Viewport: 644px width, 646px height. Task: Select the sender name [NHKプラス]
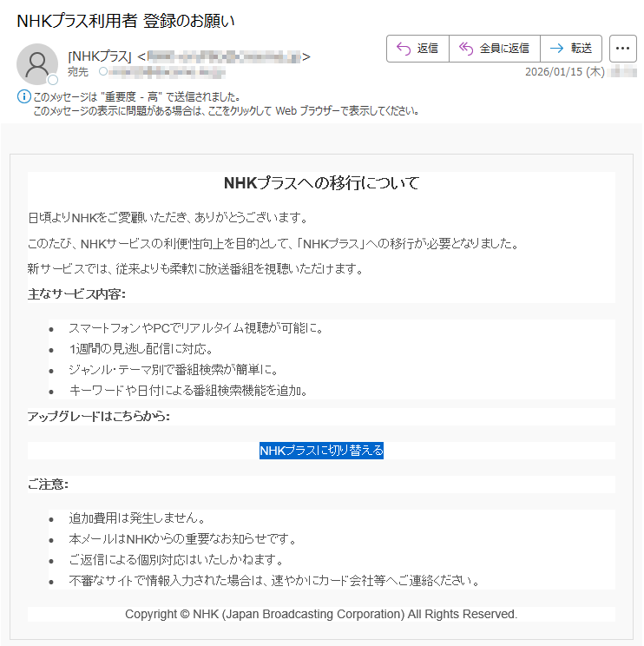(100, 57)
